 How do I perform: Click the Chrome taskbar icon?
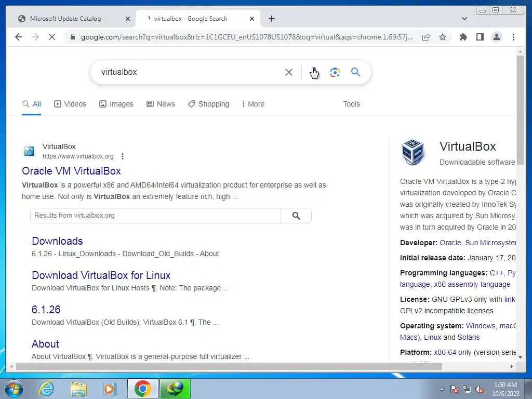[x=142, y=389]
